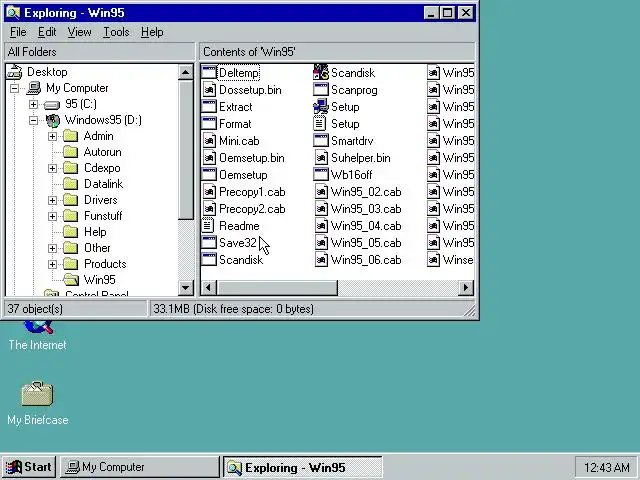This screenshot has height=480, width=640.
Task: Expand the Funstuff folder node
Action: pyautogui.click(x=52, y=216)
